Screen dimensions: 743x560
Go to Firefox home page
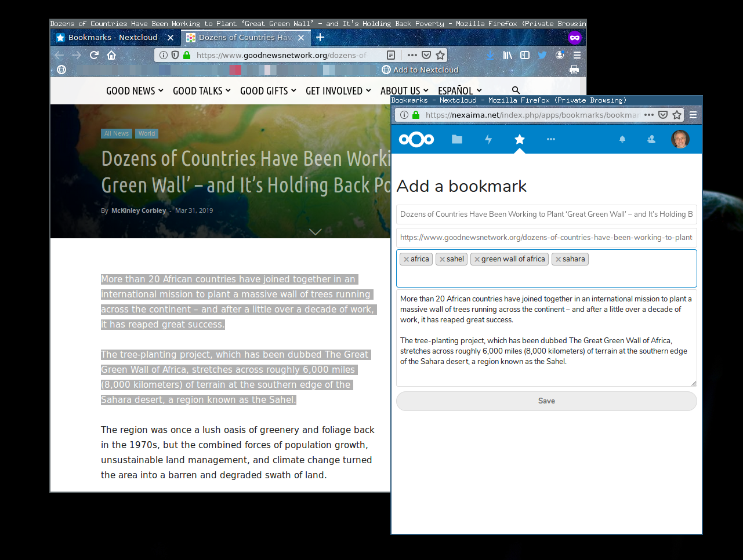(111, 55)
